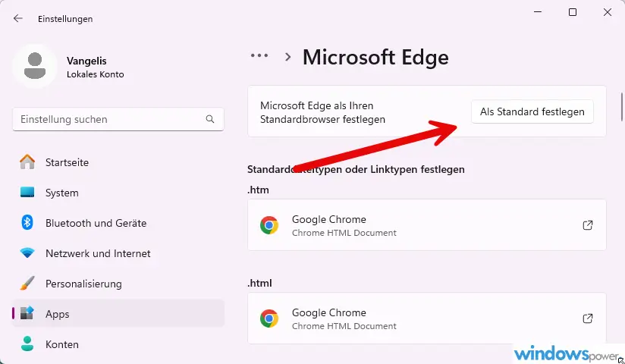Click the .htm extension label

coord(259,190)
